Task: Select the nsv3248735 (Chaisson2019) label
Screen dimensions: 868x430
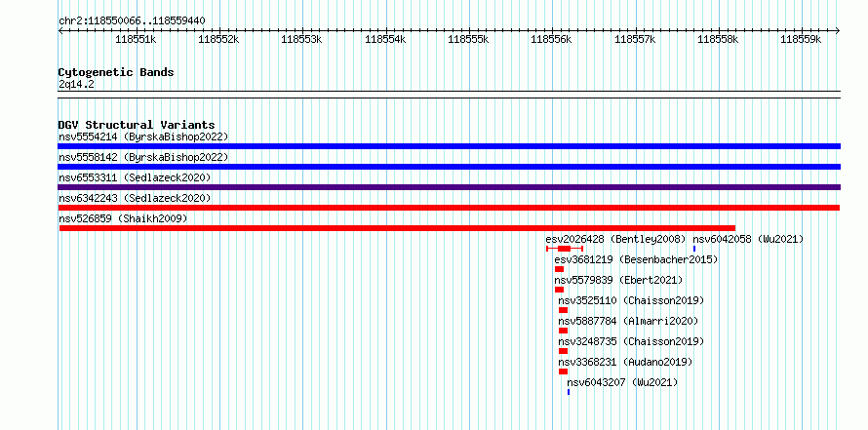Action: coord(631,341)
